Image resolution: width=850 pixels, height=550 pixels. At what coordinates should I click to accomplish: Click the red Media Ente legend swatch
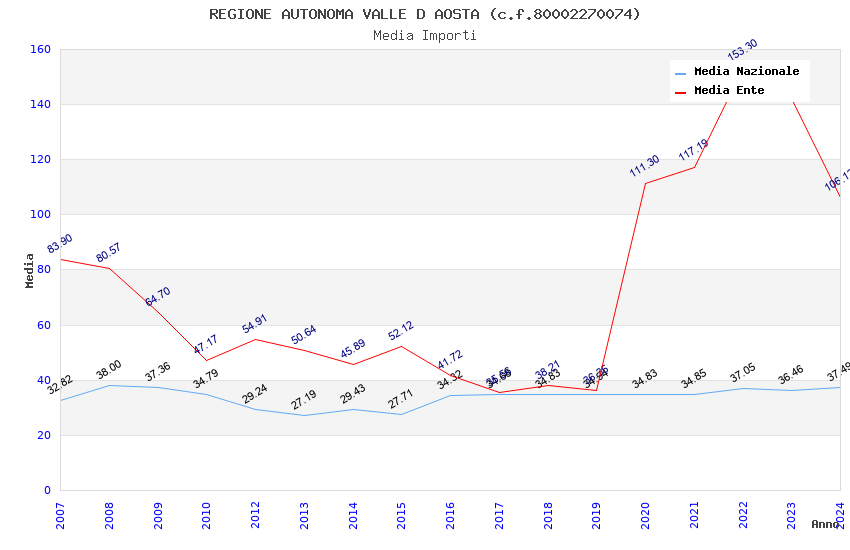tap(680, 92)
